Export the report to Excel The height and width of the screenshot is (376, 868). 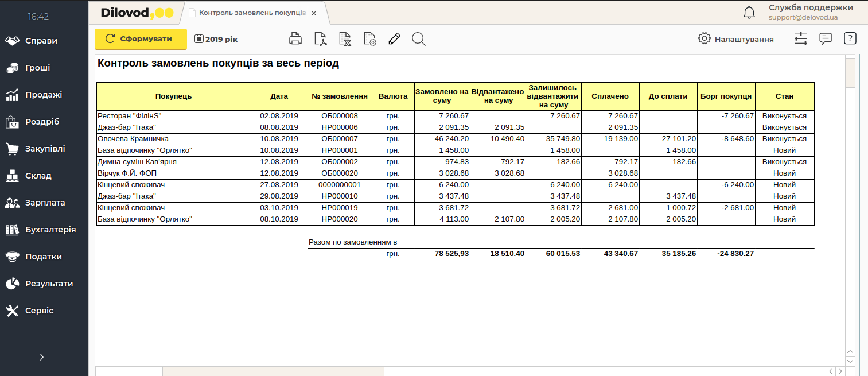coord(345,39)
